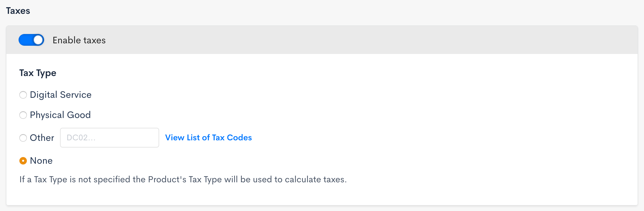Click the Tax Type heading

click(38, 73)
